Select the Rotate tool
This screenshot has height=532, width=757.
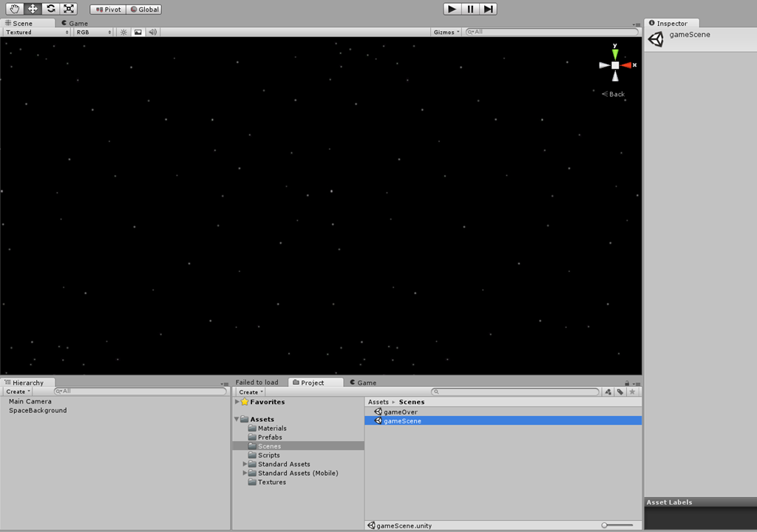coord(50,9)
